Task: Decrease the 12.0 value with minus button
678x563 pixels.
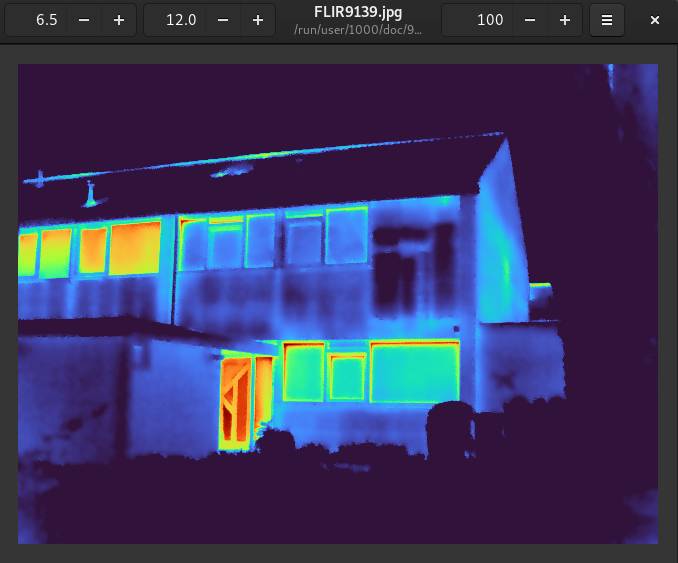Action: (x=223, y=20)
